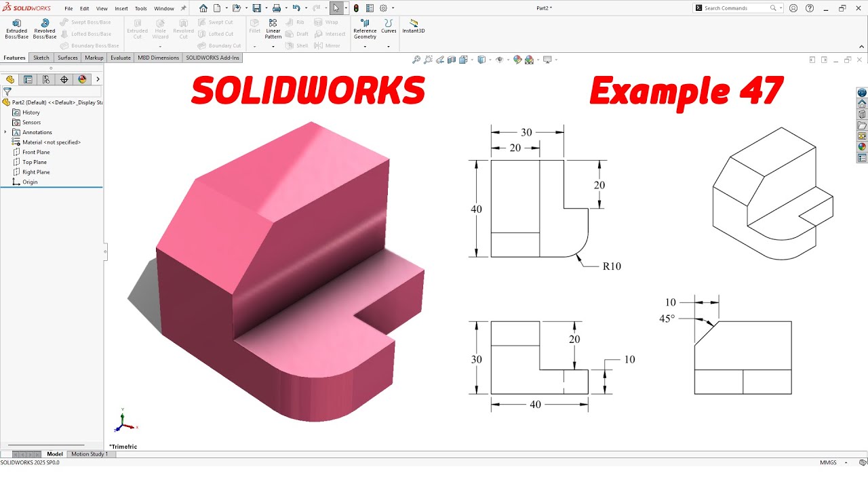
Task: Toggle Hide/Show Items eye icon
Action: pyautogui.click(x=500, y=60)
